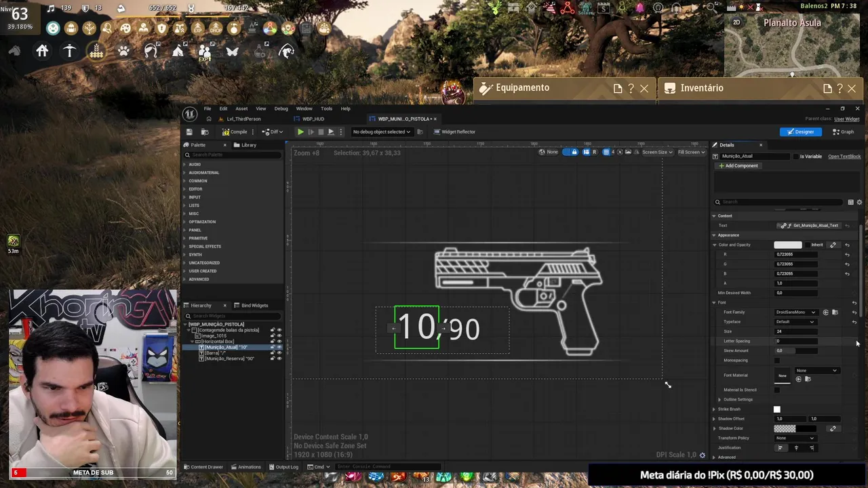Open the Diff dropdown
This screenshot has height=488, width=868.
coord(272,131)
